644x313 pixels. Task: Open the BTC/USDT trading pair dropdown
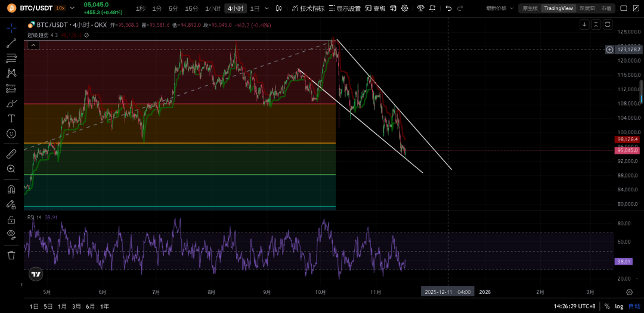[72, 8]
